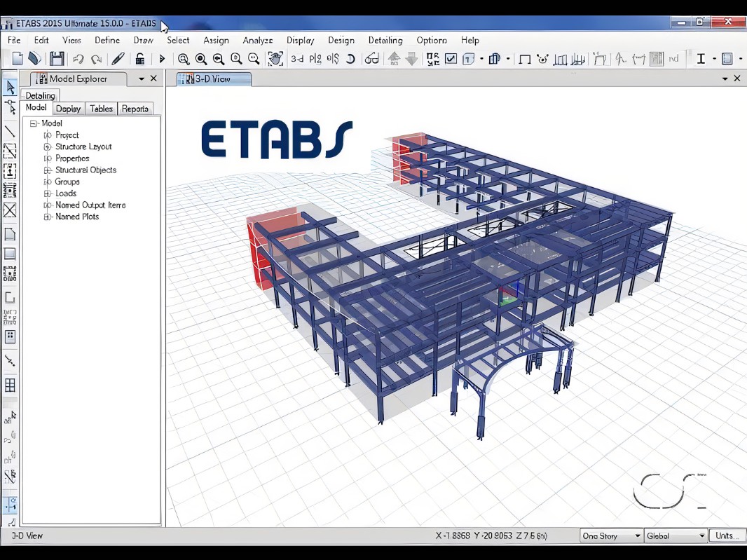The width and height of the screenshot is (747, 560).
Task: Select the diagonal line draw tool
Action: pyautogui.click(x=10, y=130)
